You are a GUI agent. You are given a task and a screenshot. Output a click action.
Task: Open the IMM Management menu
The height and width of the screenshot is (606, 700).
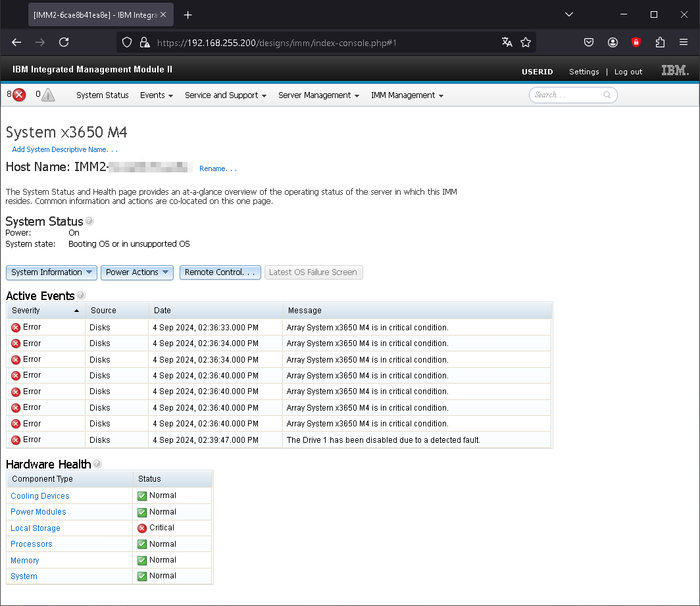click(407, 95)
